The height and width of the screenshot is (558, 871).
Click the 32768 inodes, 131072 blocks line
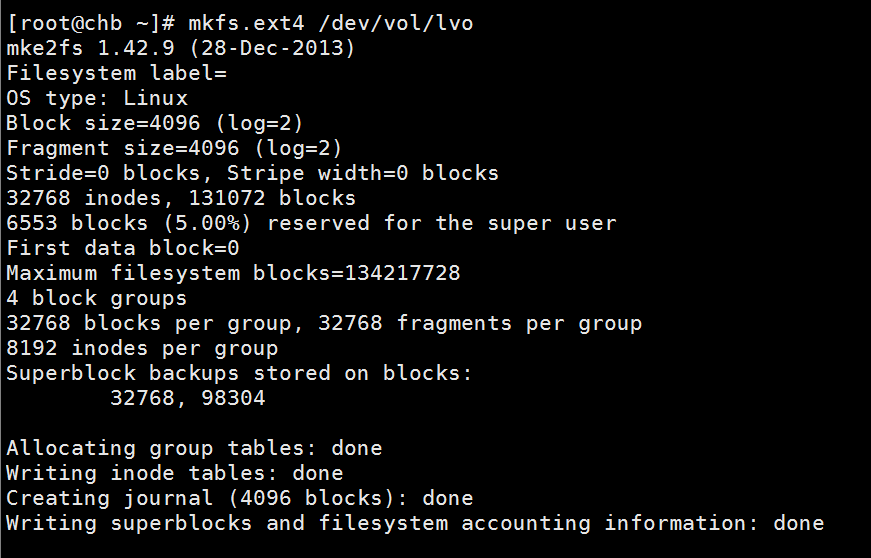(x=181, y=198)
